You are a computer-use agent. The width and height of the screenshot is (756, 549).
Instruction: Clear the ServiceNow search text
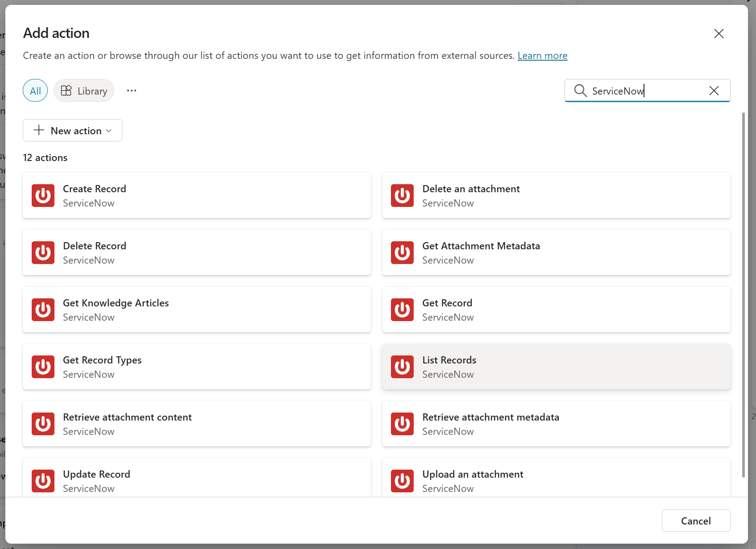click(x=714, y=91)
